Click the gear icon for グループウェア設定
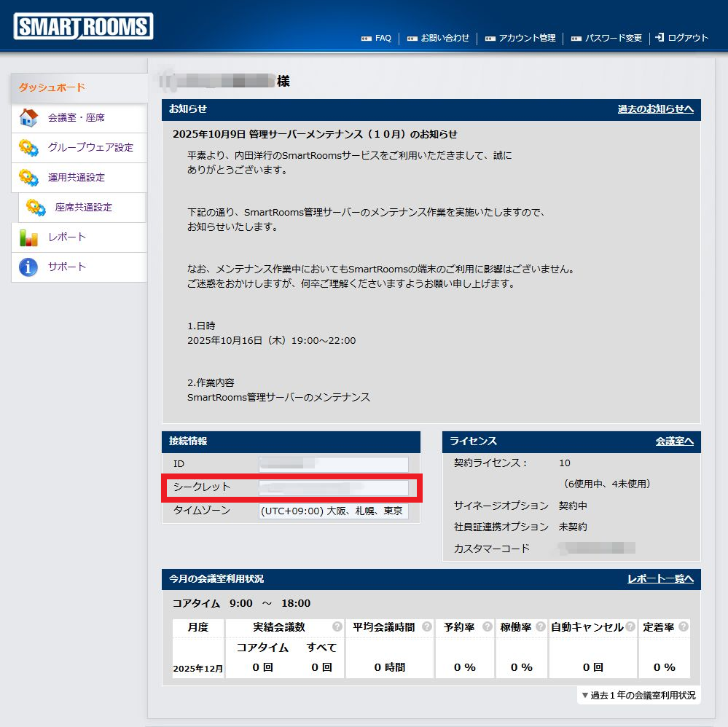This screenshot has width=728, height=727. (28, 147)
